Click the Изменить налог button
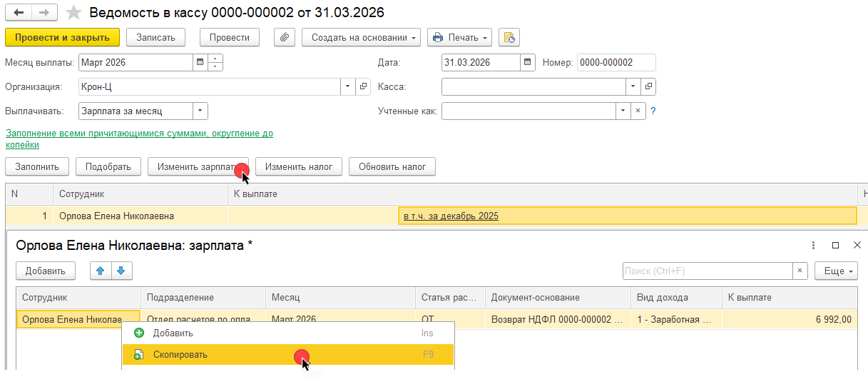The image size is (868, 377). click(299, 166)
